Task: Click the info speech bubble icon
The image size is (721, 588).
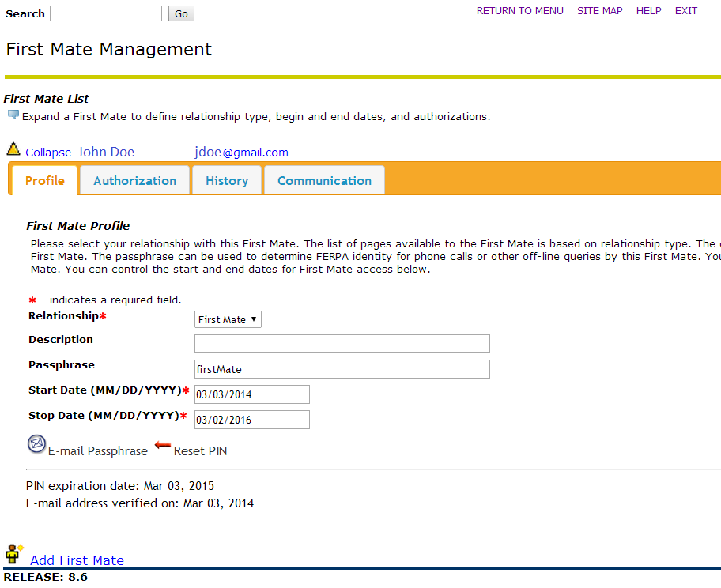Action: tap(13, 115)
